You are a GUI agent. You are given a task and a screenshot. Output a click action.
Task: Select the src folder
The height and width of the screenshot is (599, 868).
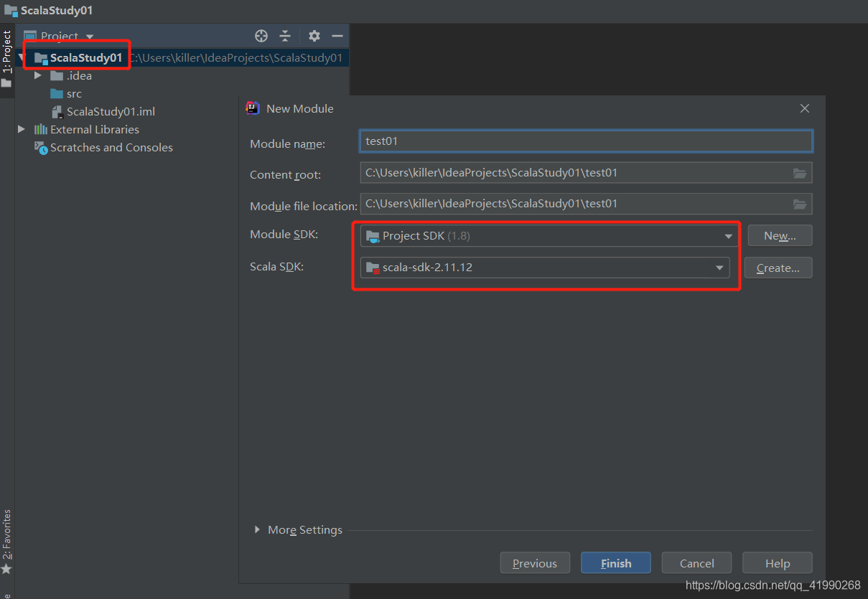click(74, 93)
